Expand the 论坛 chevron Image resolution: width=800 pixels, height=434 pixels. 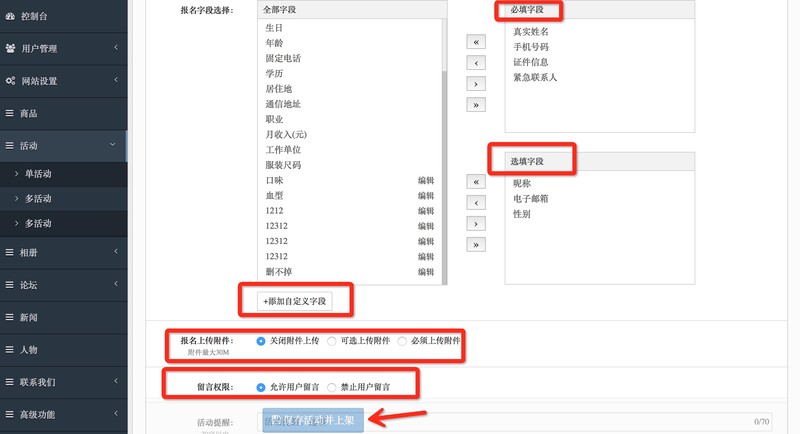pyautogui.click(x=116, y=284)
